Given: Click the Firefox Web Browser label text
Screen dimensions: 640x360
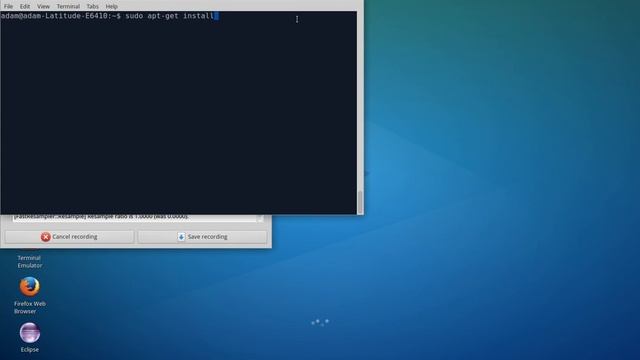Looking at the screenshot, I should (29, 307).
